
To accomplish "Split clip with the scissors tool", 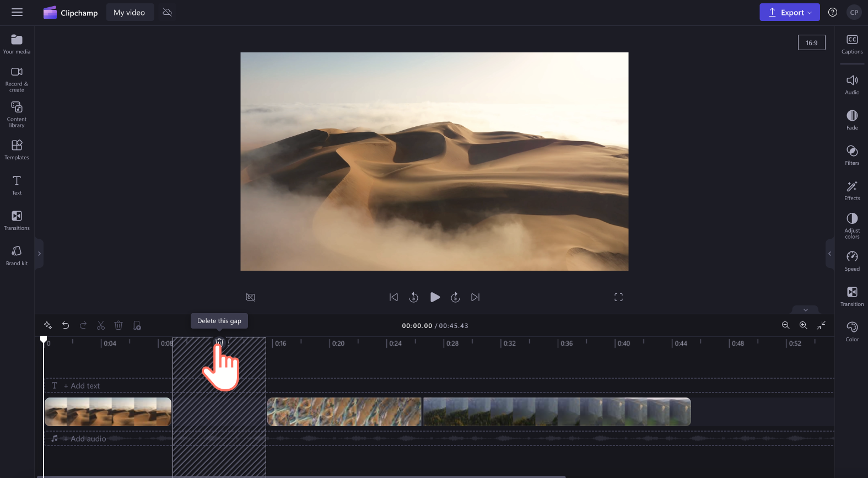I will [101, 325].
